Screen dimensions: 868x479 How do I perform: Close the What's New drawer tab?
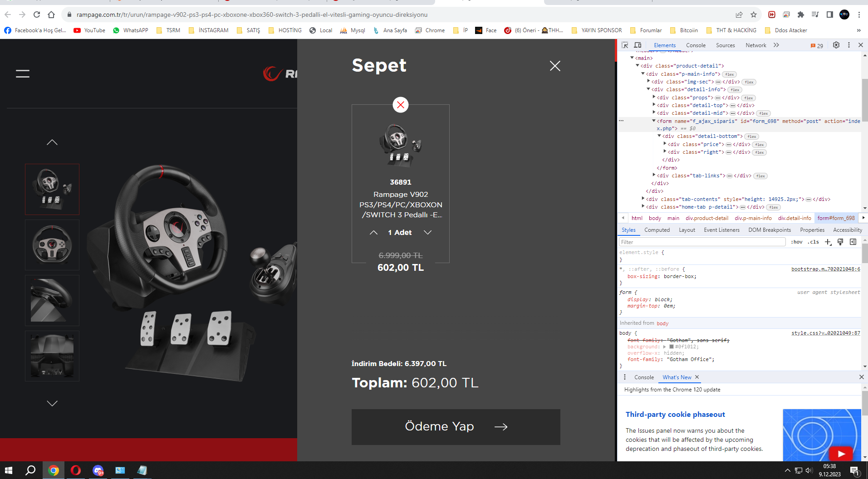(x=697, y=377)
